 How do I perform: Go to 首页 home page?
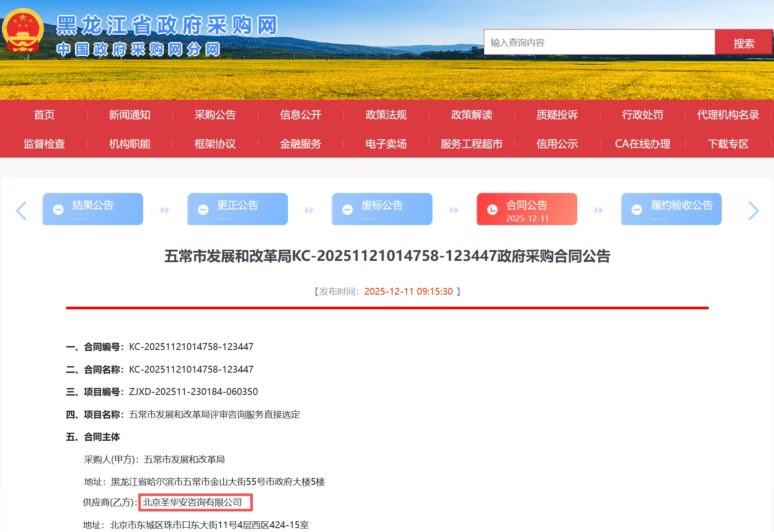(44, 115)
